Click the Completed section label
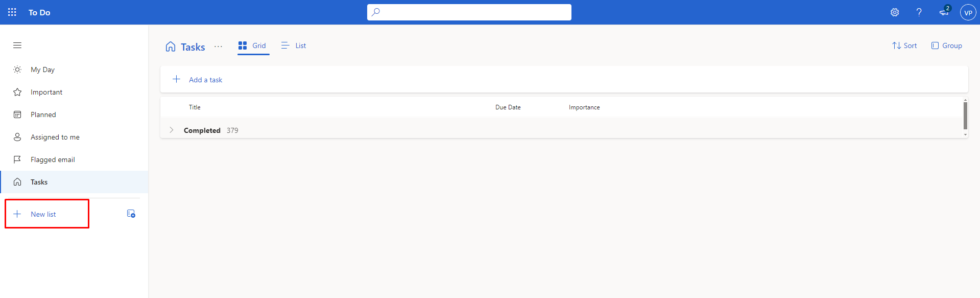Screen dimensions: 980x298 point(202,130)
